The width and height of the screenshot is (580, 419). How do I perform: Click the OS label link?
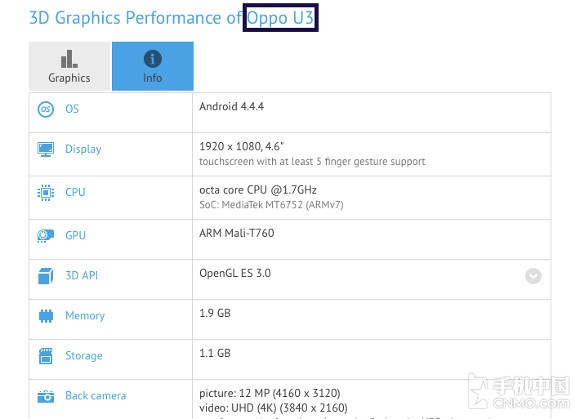point(72,109)
